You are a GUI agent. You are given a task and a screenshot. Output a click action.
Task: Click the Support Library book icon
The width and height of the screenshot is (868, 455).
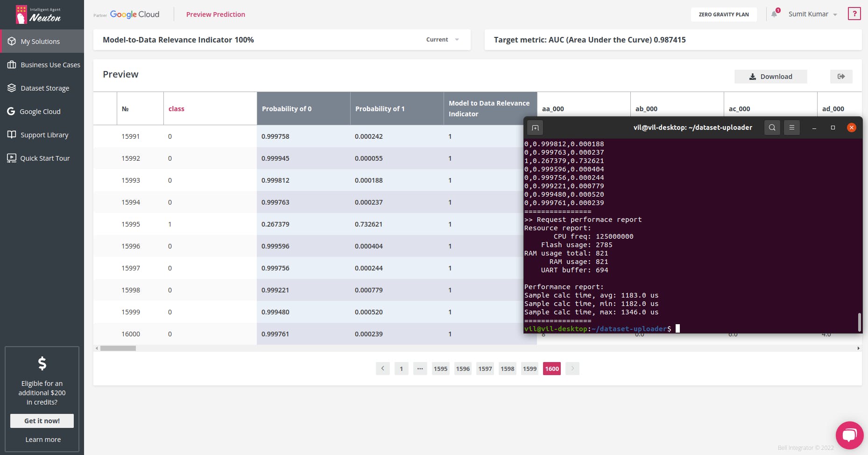(x=12, y=135)
